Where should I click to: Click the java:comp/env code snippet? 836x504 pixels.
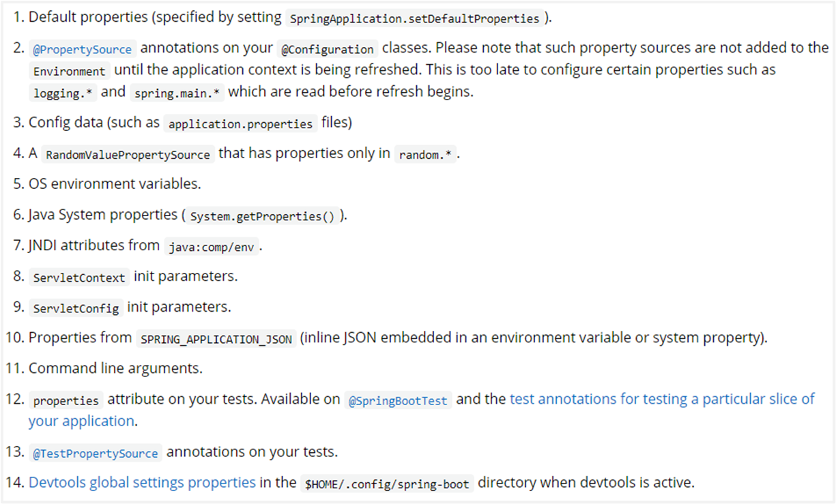point(211,248)
